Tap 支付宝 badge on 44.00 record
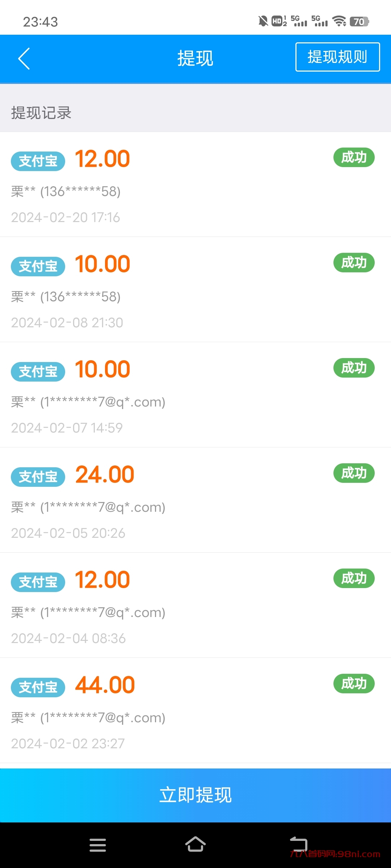The height and width of the screenshot is (868, 391). 38,687
